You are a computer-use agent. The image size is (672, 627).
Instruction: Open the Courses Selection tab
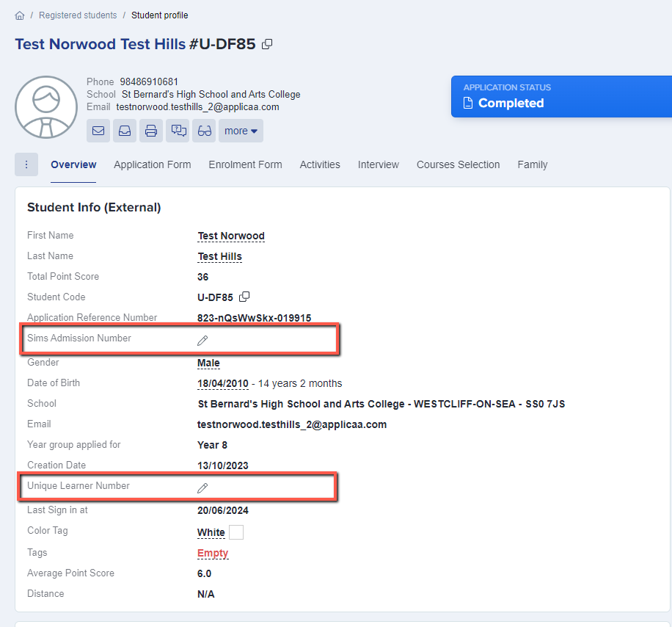(458, 164)
